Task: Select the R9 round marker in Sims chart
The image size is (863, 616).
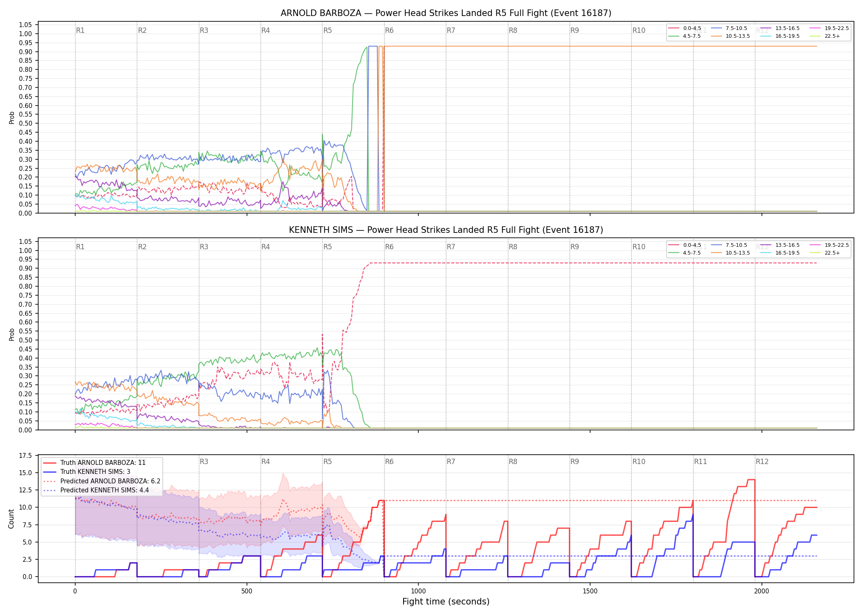Action: click(x=575, y=247)
